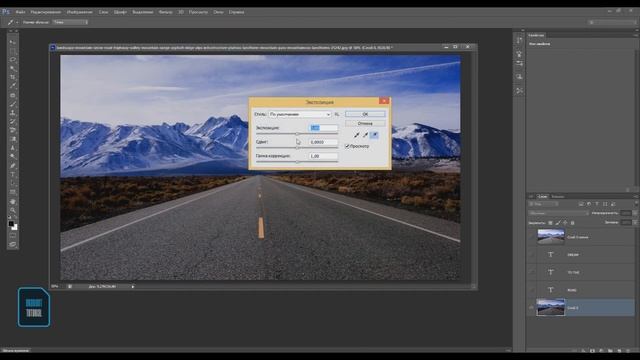Select the Zoom tool

coord(13,210)
